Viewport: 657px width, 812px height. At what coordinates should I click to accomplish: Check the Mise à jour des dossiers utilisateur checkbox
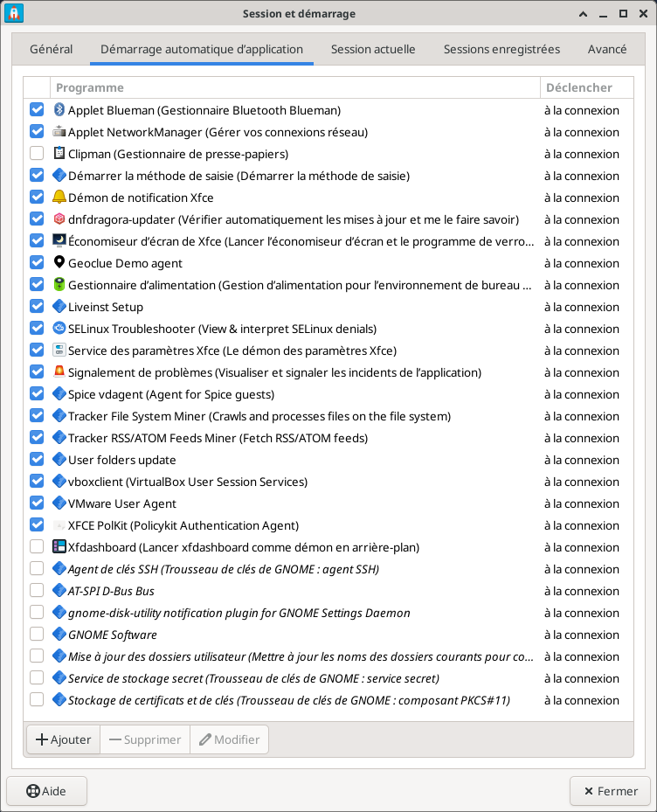37,656
